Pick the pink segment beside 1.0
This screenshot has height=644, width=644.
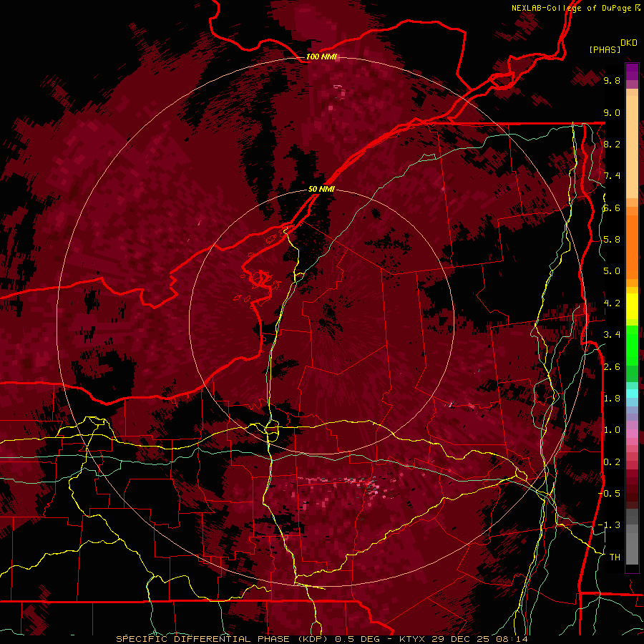(x=632, y=433)
